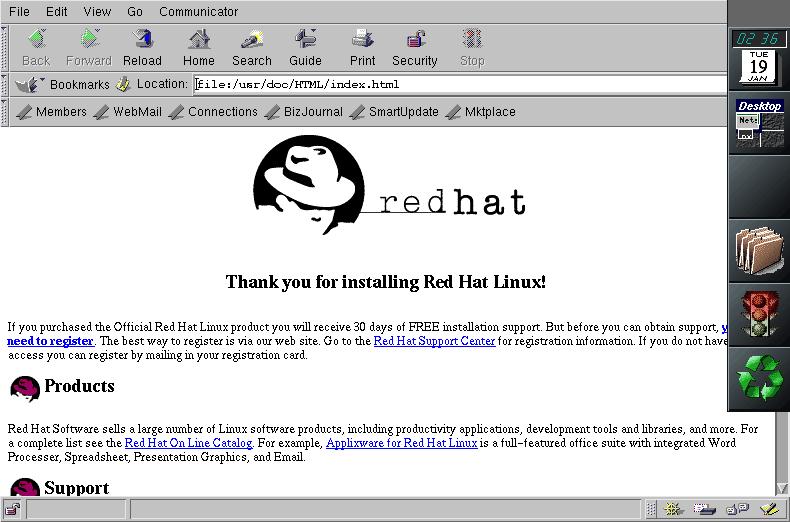Click the page proxy icon beside Location
The height and width of the screenshot is (522, 790).
[x=123, y=84]
